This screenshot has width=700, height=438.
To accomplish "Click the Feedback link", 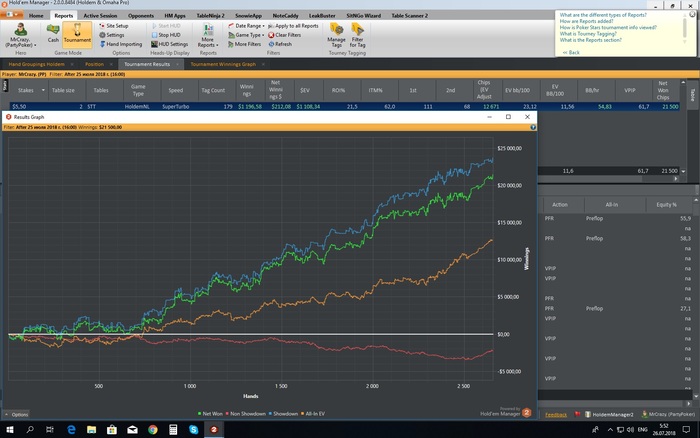I will (x=556, y=415).
